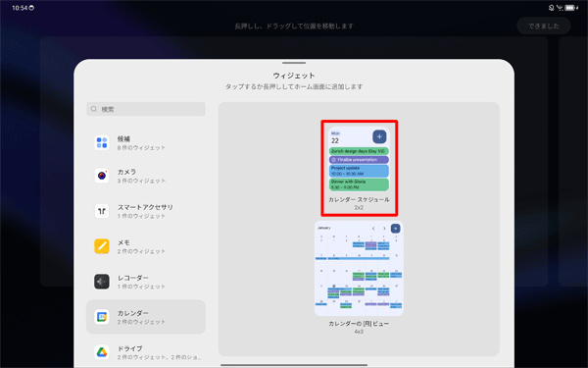Viewport: 588px width, 368px height.
Task: Tap the muted notification icon in status bar
Action: coord(551,8)
